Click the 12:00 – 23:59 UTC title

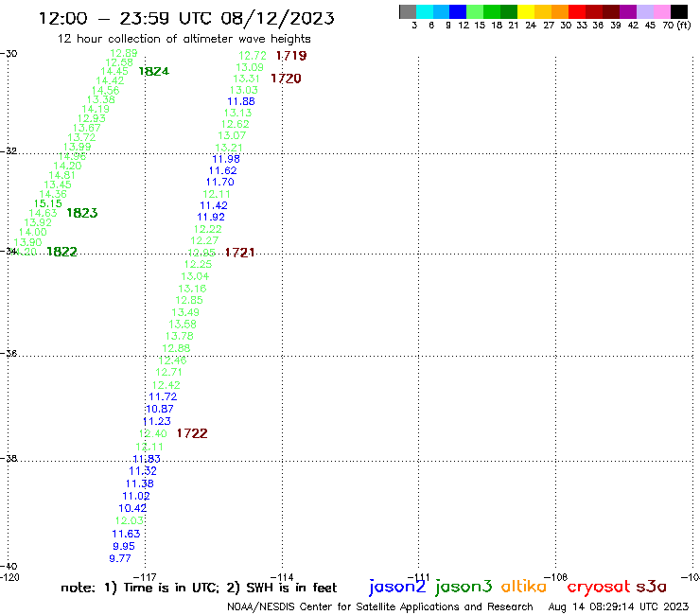[x=186, y=18]
